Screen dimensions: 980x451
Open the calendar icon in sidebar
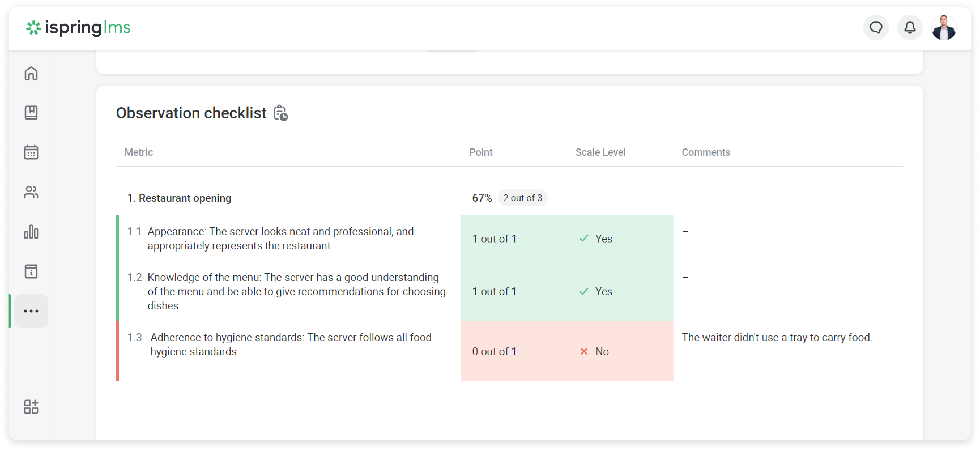[x=31, y=152]
